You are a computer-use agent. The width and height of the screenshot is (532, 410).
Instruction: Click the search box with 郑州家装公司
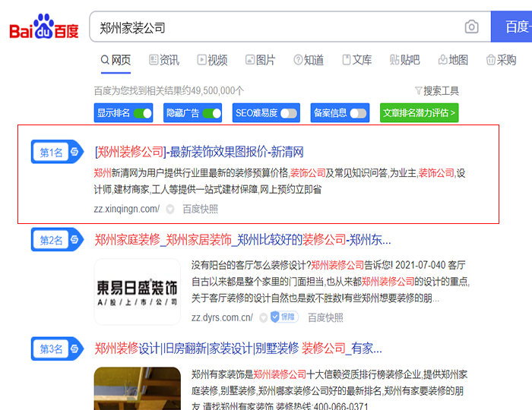pos(290,27)
